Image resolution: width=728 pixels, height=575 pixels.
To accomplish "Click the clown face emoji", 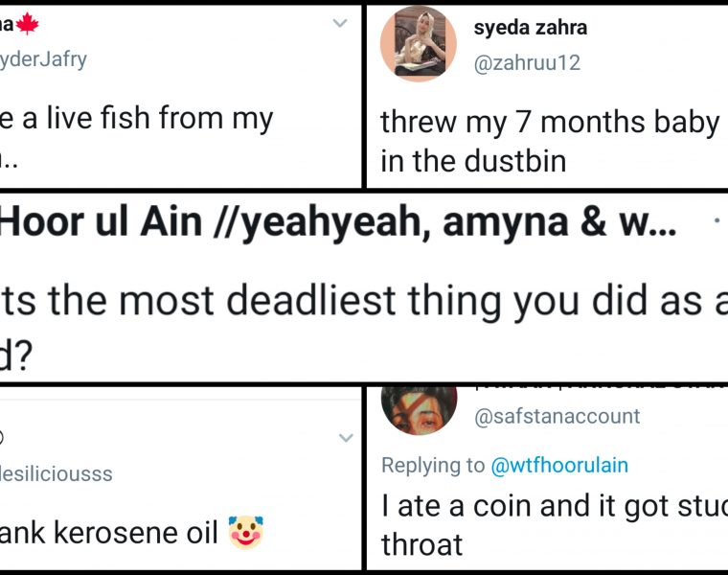I will [246, 532].
